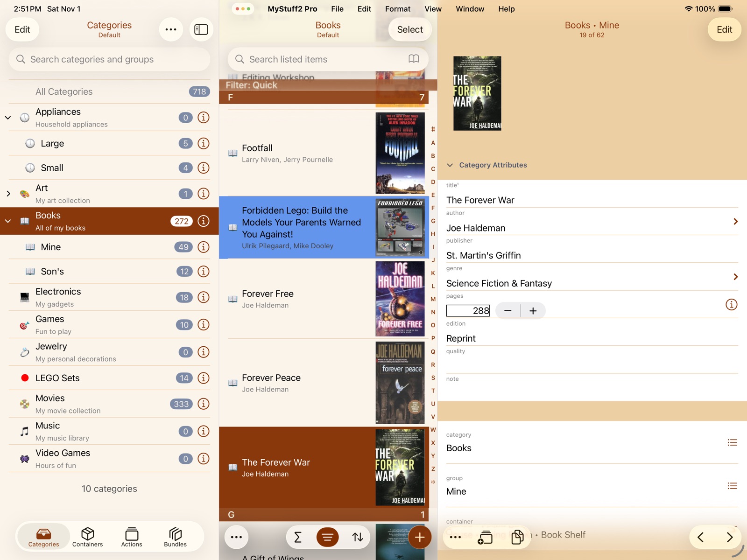Show info for Video Games category
The image size is (747, 560).
pos(204,459)
